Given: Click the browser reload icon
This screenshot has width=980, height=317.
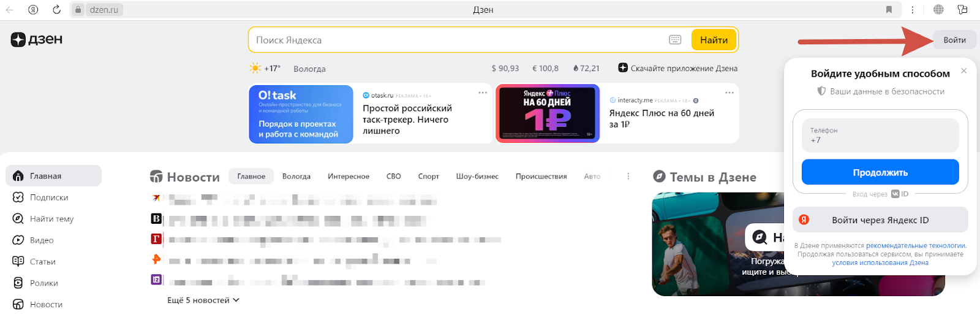Looking at the screenshot, I should coord(56,10).
